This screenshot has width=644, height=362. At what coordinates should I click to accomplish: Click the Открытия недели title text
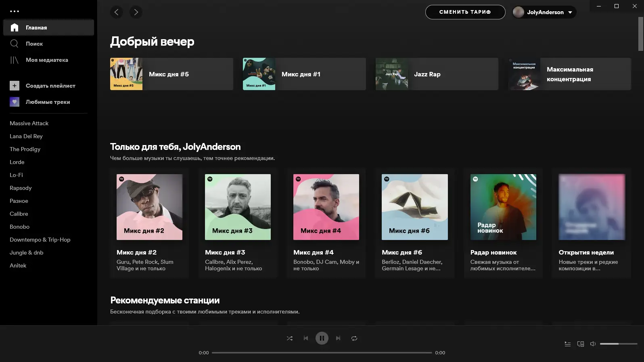tap(586, 252)
